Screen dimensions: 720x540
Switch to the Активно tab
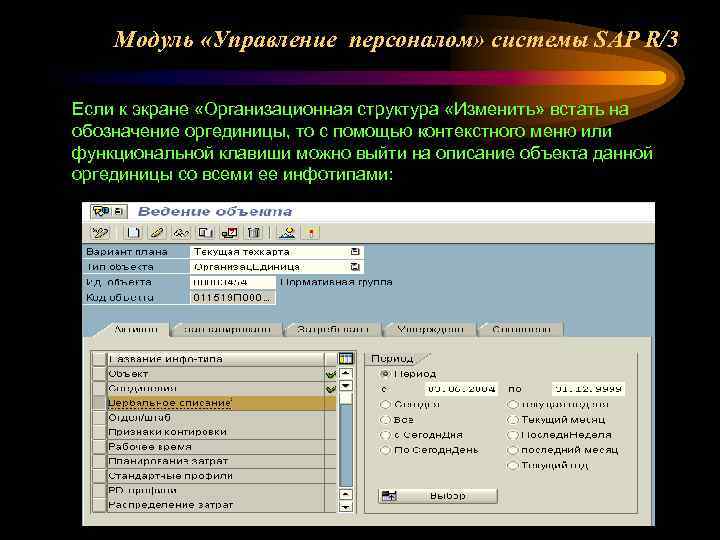(x=135, y=329)
